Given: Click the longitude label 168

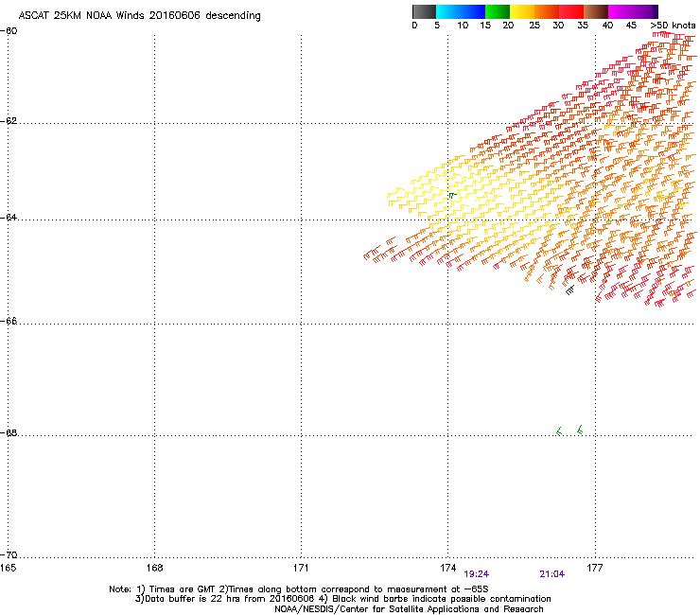Looking at the screenshot, I should point(154,568).
